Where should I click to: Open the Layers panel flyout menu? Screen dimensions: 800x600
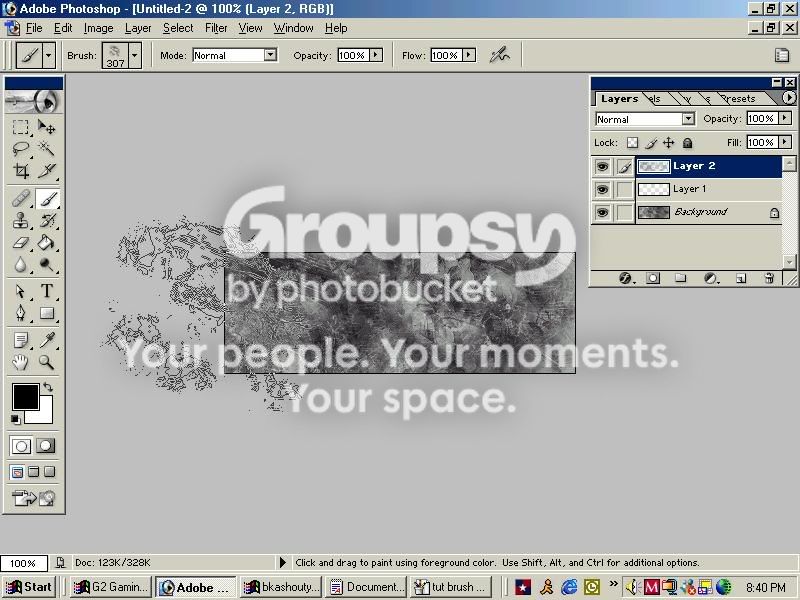coord(788,97)
